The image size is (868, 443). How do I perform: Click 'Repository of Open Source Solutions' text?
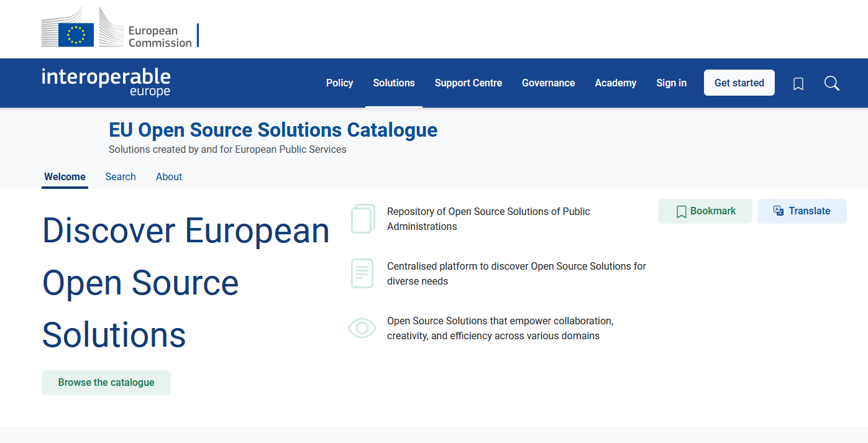point(488,219)
